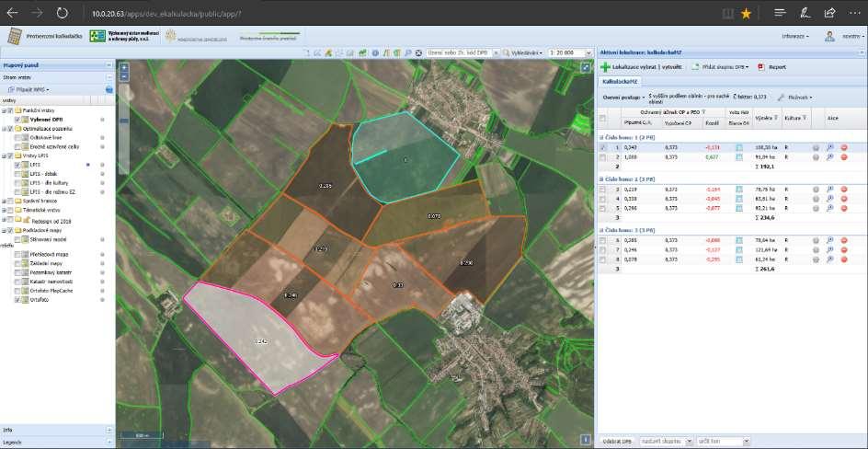Open browser share icon
The height and width of the screenshot is (449, 868).
pyautogui.click(x=829, y=13)
